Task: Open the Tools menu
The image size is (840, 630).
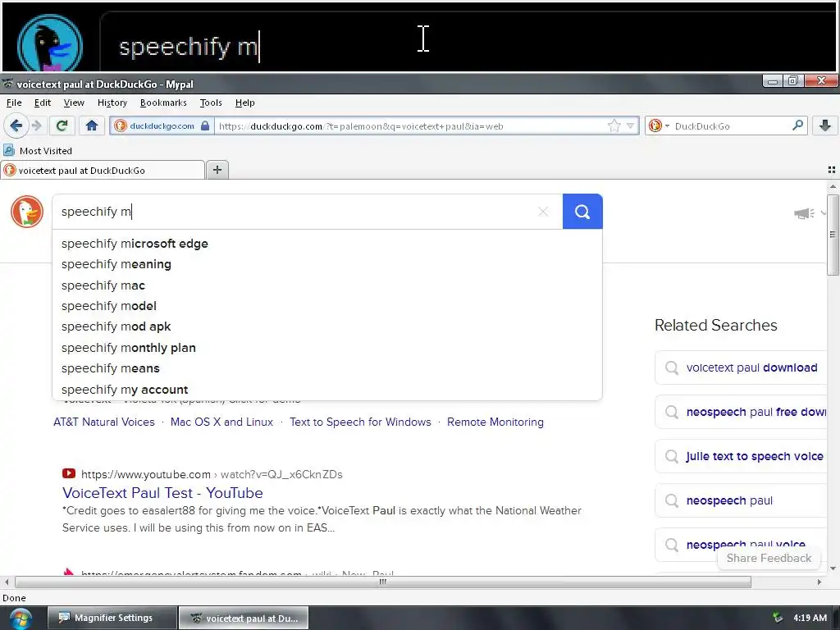Action: (211, 103)
